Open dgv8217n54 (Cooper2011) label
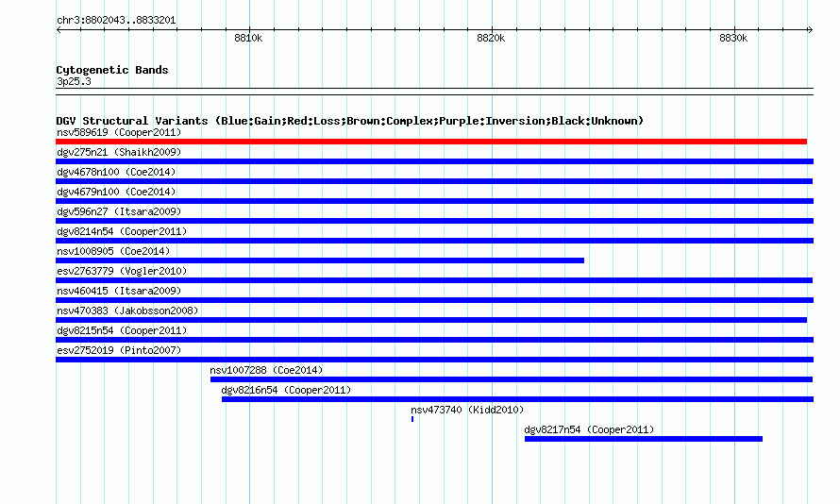 coord(589,429)
